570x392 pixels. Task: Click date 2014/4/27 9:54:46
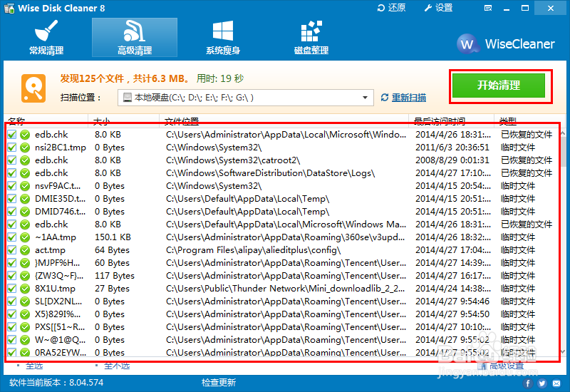pos(452,301)
